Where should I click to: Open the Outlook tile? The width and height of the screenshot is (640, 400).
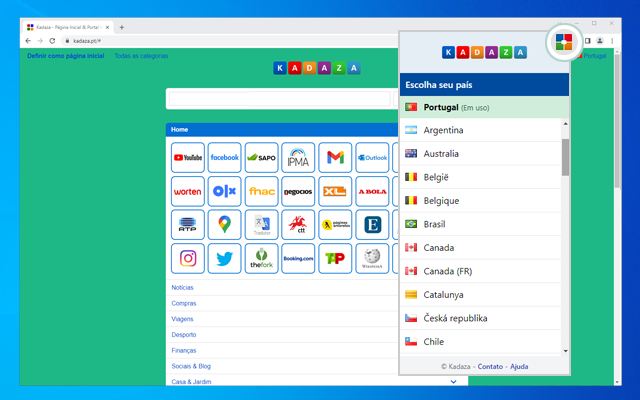pyautogui.click(x=372, y=158)
